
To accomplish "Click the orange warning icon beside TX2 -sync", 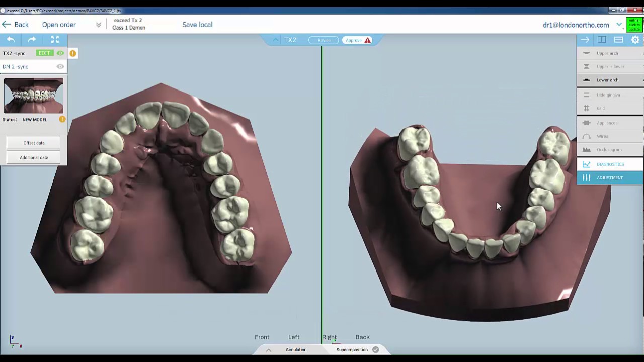I will [73, 53].
